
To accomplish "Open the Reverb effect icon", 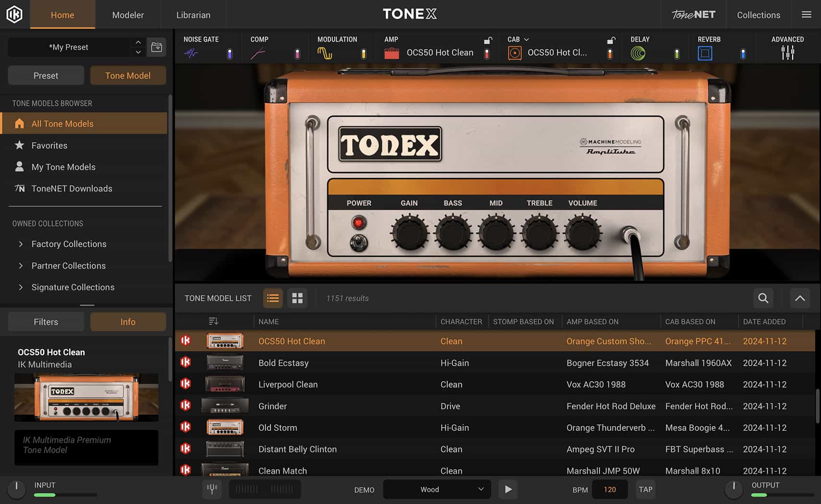I will (x=705, y=53).
